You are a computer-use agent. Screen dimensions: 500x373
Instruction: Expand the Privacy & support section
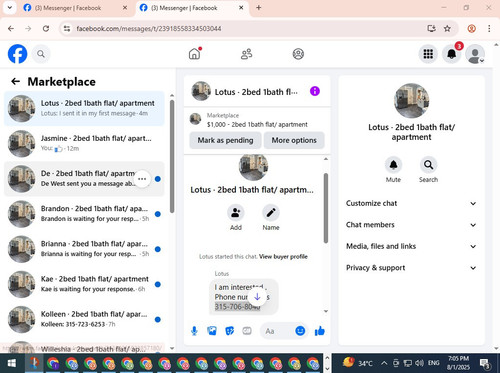click(411, 268)
